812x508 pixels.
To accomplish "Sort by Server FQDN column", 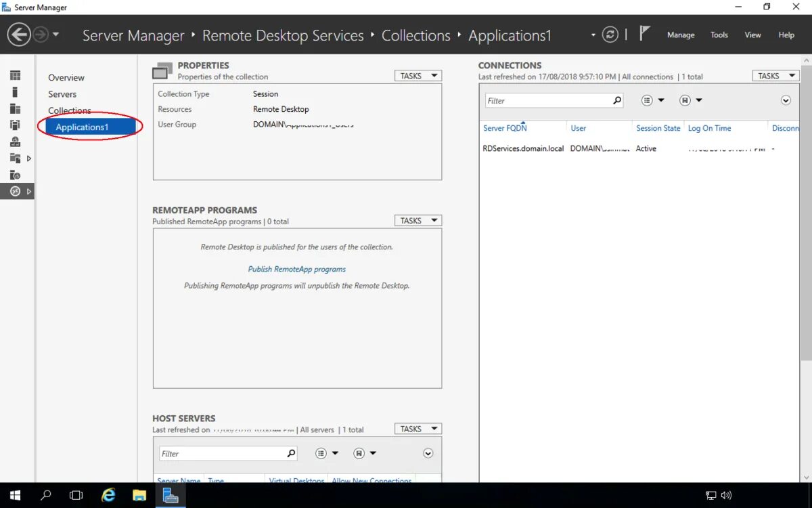I will click(505, 128).
